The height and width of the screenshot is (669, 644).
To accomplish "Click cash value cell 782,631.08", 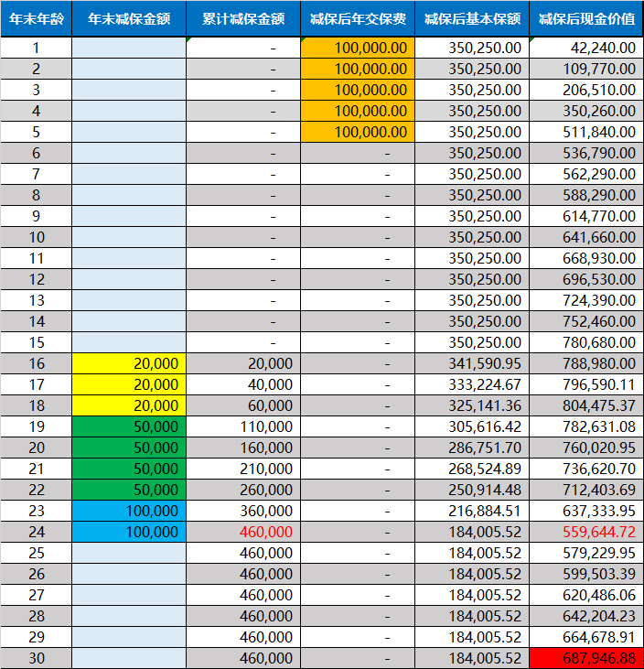I will point(586,426).
